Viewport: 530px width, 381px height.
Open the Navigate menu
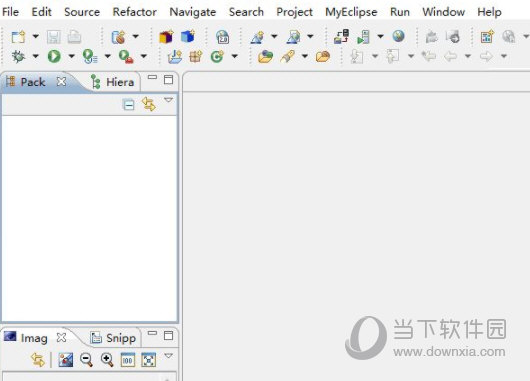(193, 12)
